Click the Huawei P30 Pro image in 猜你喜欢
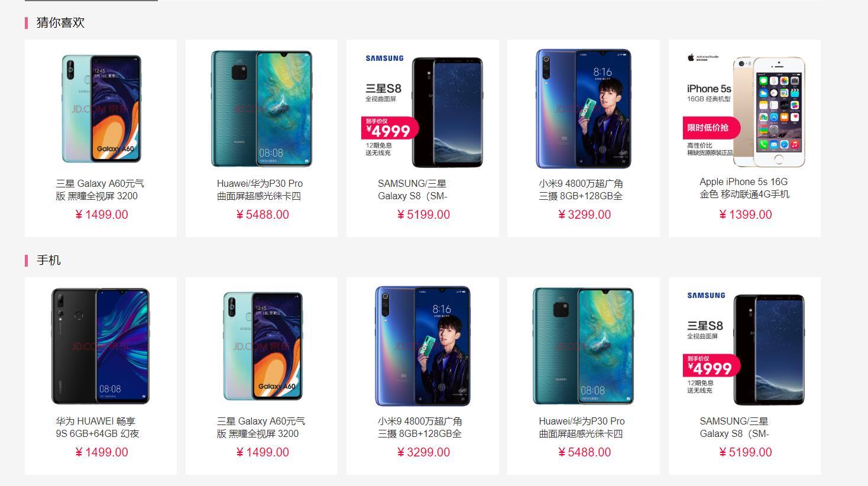 261,109
